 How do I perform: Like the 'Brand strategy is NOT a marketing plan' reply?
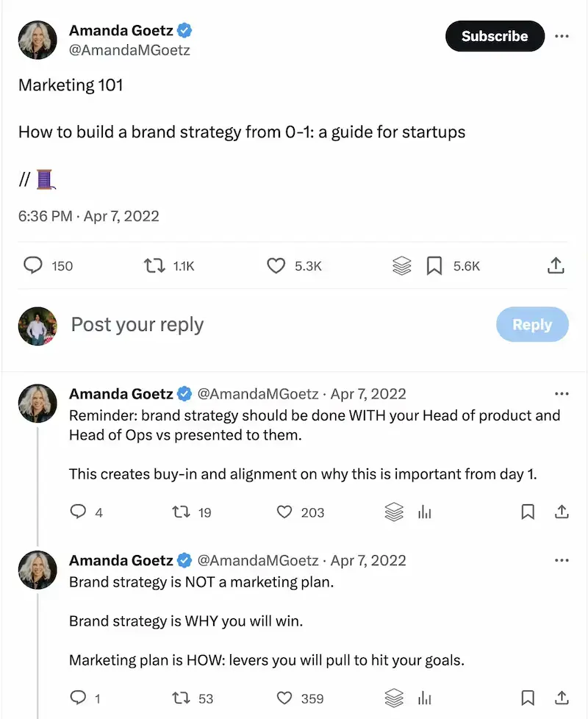coord(286,698)
